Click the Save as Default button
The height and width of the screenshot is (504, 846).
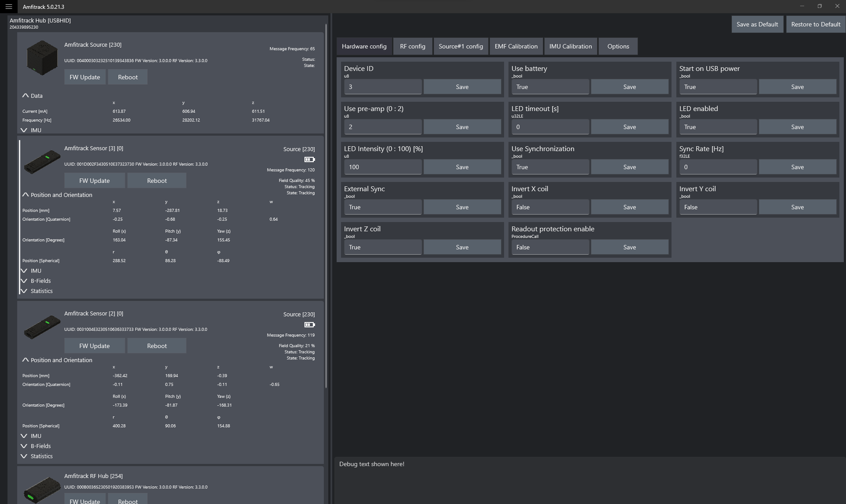(x=757, y=24)
